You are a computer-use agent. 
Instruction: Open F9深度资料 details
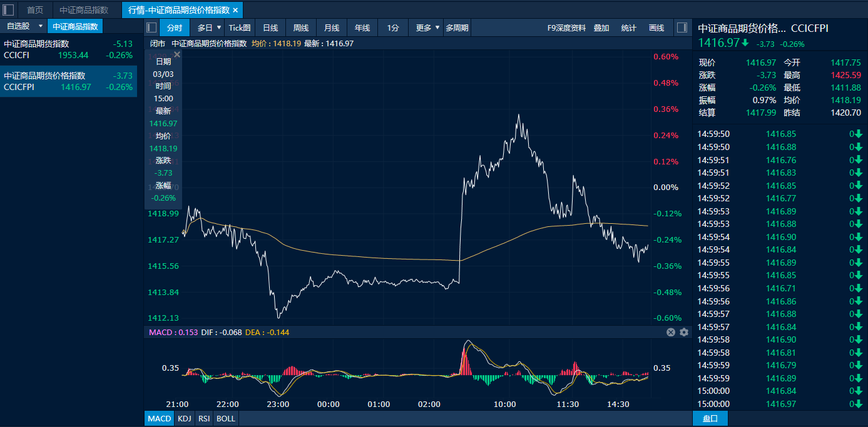566,28
